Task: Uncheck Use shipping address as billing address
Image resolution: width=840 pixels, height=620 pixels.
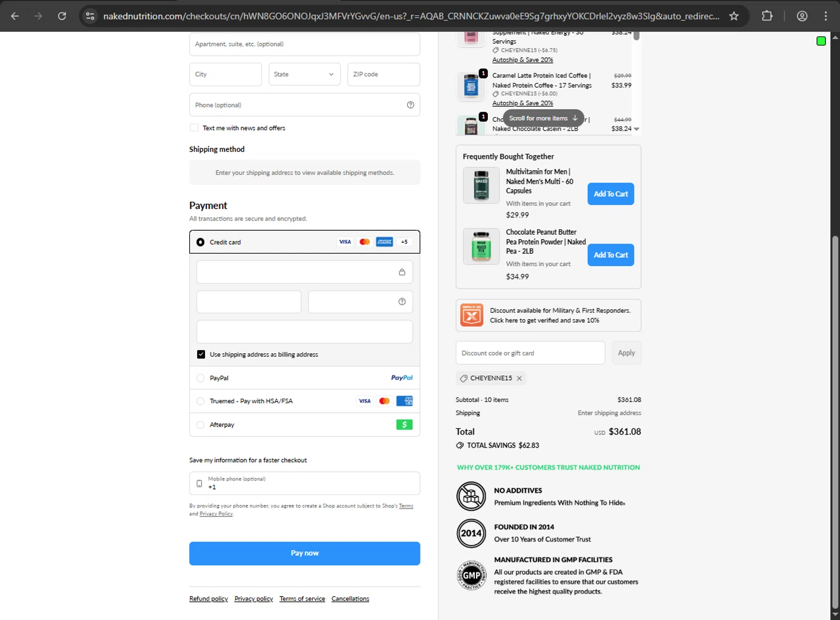Action: click(201, 355)
